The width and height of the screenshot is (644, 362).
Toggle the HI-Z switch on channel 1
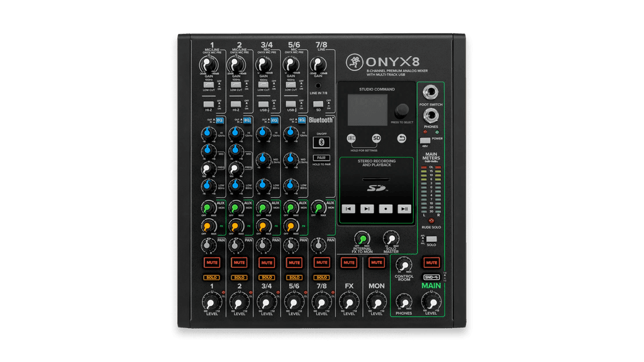pos(208,105)
